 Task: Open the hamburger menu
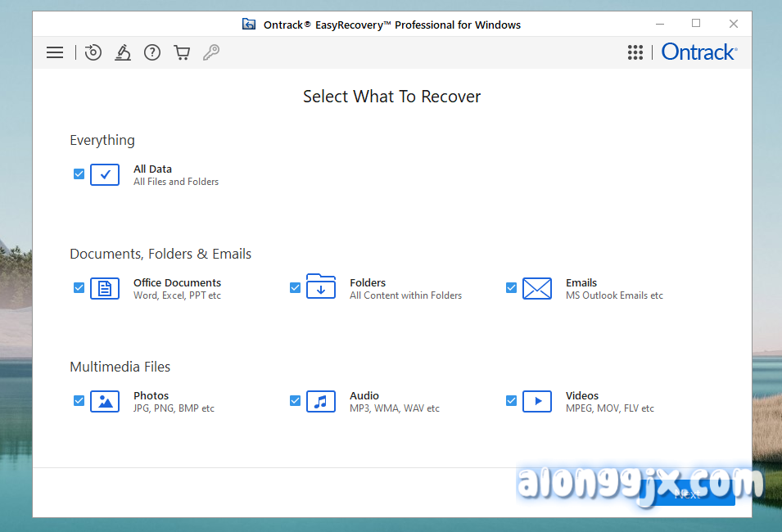(x=55, y=52)
